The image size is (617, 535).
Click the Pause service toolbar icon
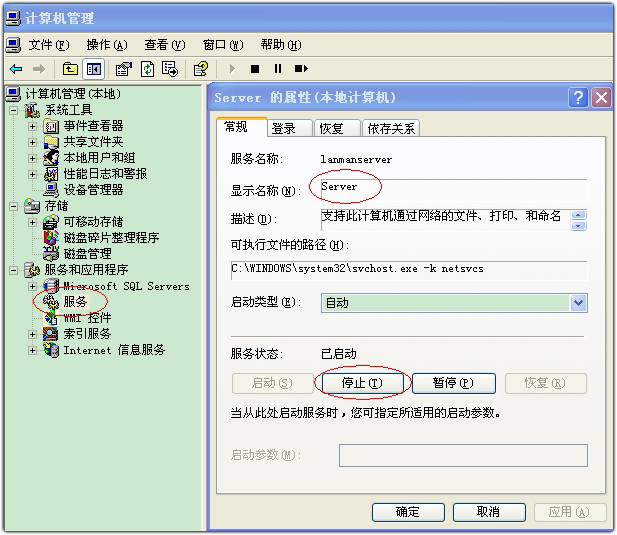[x=278, y=69]
